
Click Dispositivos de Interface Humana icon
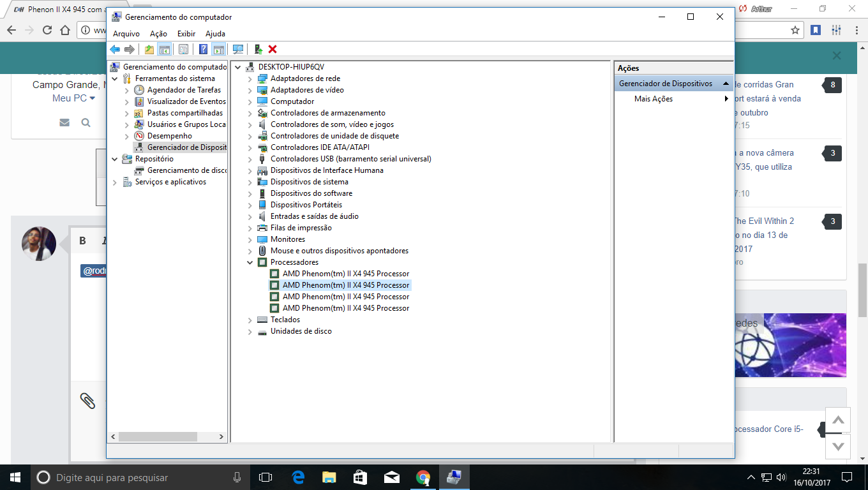click(x=262, y=170)
